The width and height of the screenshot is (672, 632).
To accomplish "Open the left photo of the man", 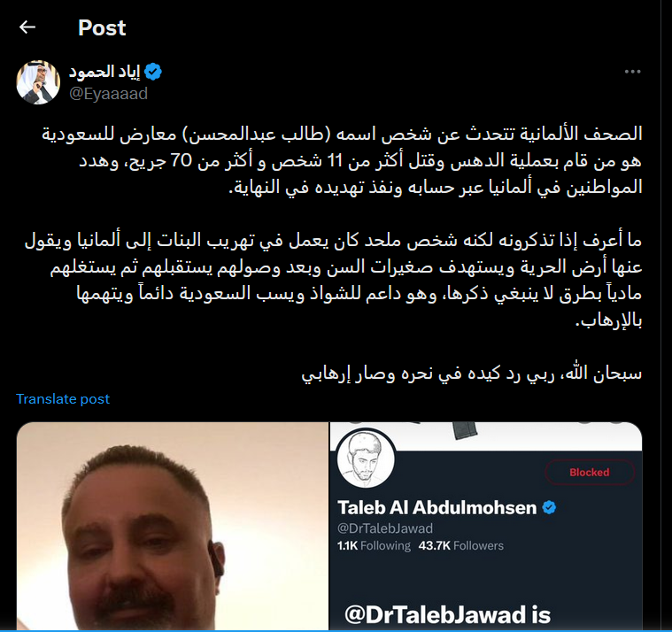I will tap(173, 526).
